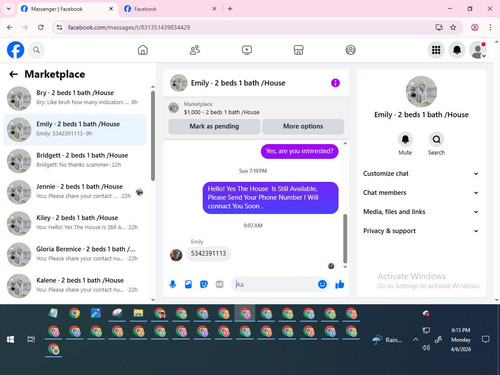This screenshot has width=500, height=375.
Task: Reload the page
Action: [41, 27]
